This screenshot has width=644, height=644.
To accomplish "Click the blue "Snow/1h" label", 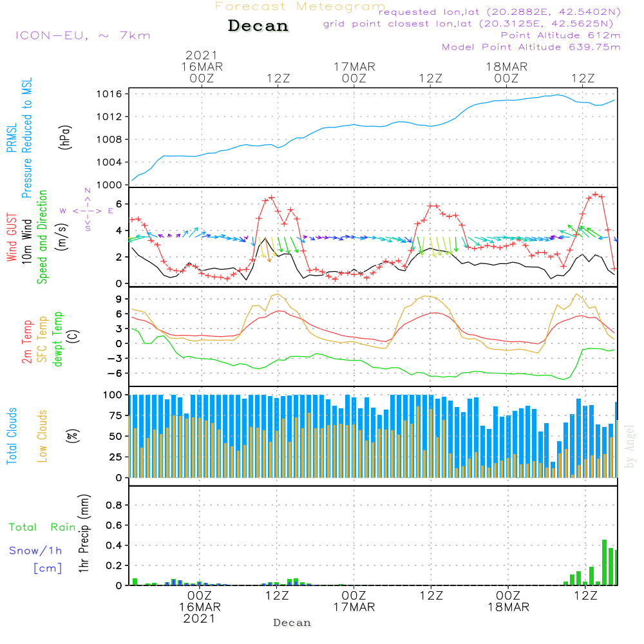I will 35,551.
